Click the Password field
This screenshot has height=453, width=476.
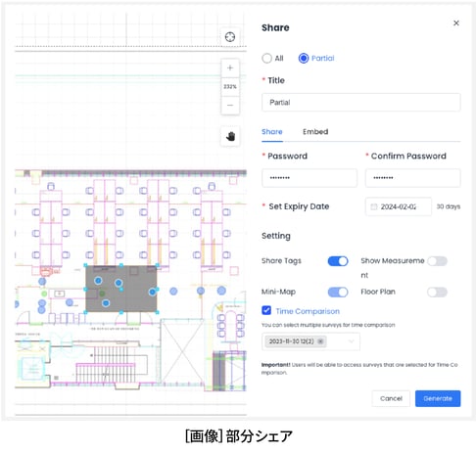(x=309, y=178)
